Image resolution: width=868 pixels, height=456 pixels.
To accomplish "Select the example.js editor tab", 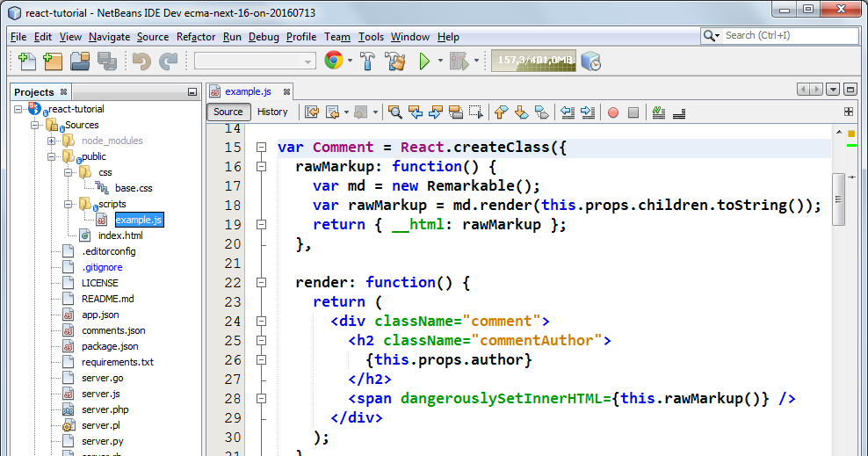I will pos(248,92).
